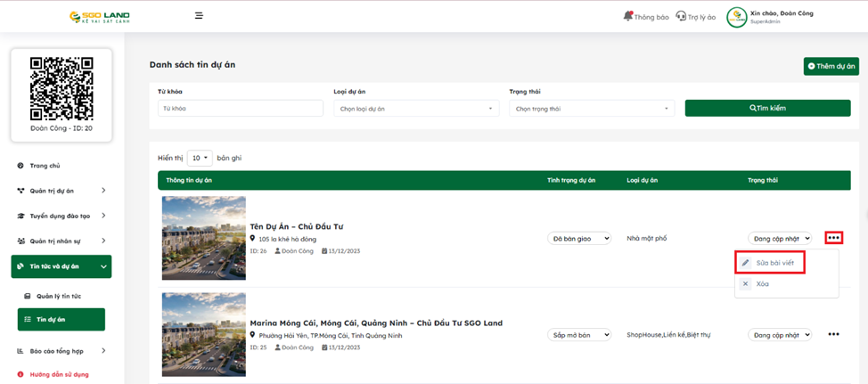Open the Chọn trạng thái dropdown
This screenshot has height=384, width=868.
click(592, 109)
